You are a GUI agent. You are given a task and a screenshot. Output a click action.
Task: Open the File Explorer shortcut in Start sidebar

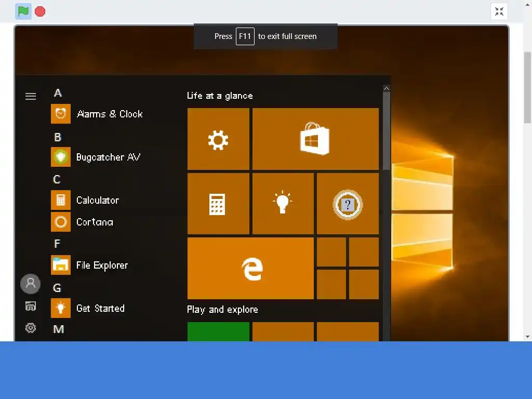tap(31, 307)
